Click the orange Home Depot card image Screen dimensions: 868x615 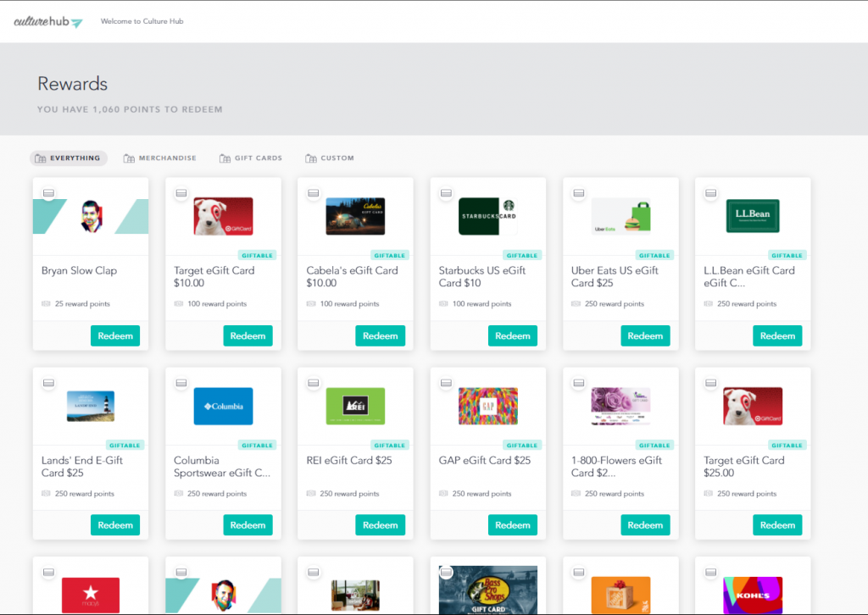(x=620, y=595)
